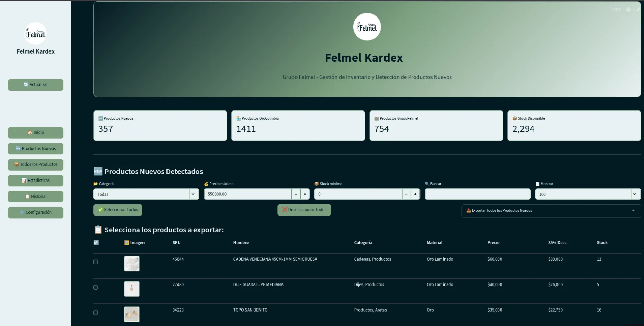This screenshot has width=644, height=326.
Task: Click the discount cell $26,000
Action: coord(555,285)
